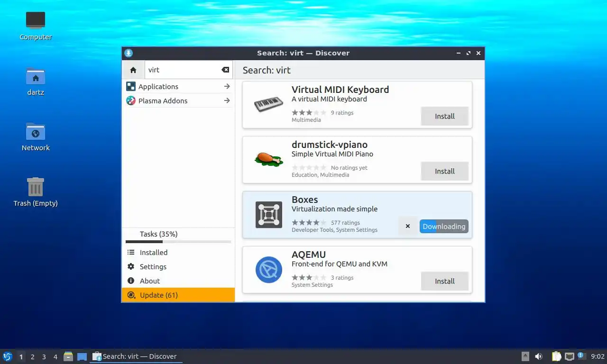
Task: Click "Developer Tools, System Settings" text
Action: [x=334, y=230]
